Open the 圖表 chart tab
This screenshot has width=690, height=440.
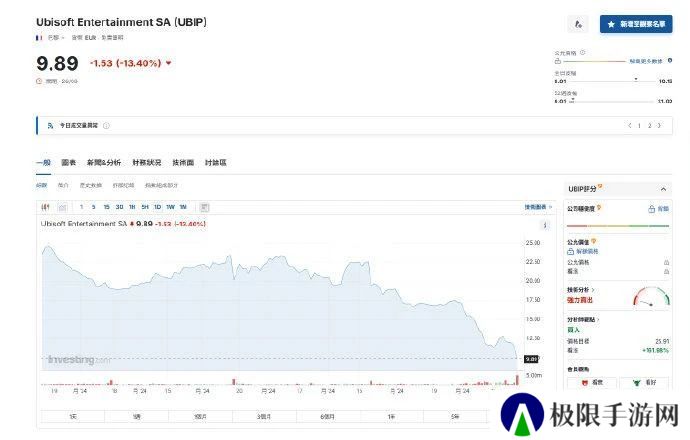click(x=69, y=163)
